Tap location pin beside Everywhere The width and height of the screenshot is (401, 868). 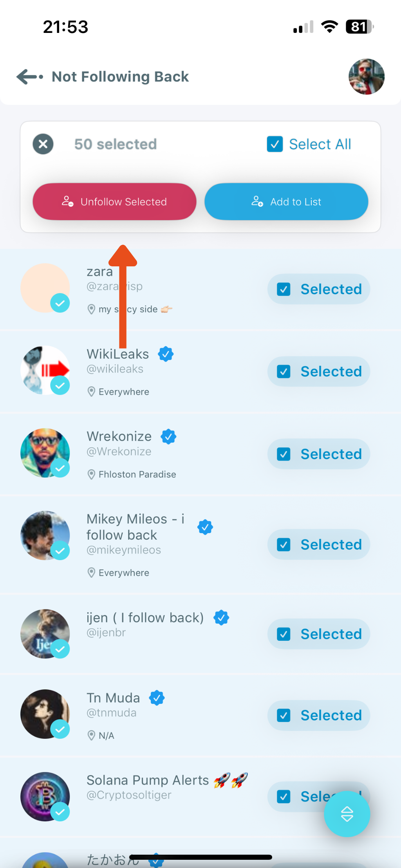tap(91, 392)
